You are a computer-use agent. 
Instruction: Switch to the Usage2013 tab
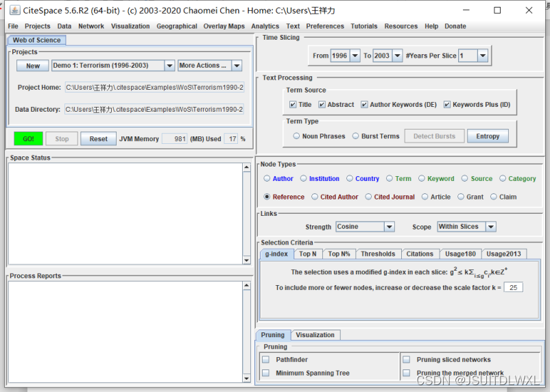point(503,254)
